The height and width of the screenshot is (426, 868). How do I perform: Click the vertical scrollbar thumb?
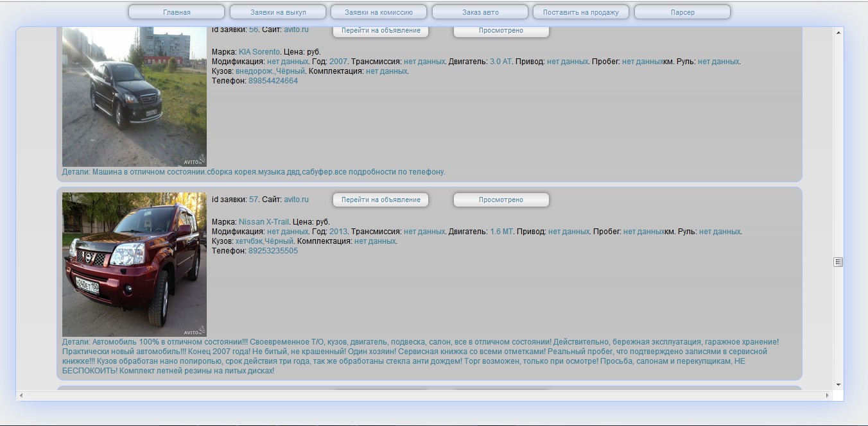coord(838,262)
